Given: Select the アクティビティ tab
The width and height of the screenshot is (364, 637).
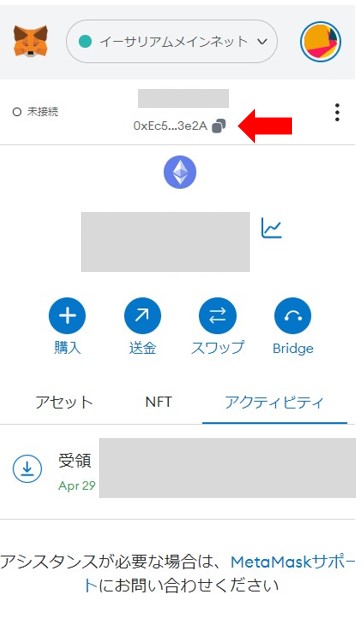Looking at the screenshot, I should 275,402.
